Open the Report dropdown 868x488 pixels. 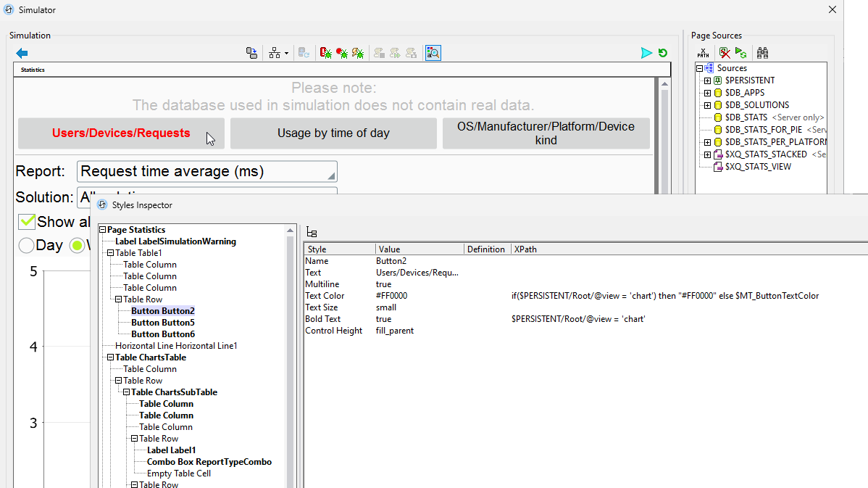pyautogui.click(x=333, y=171)
